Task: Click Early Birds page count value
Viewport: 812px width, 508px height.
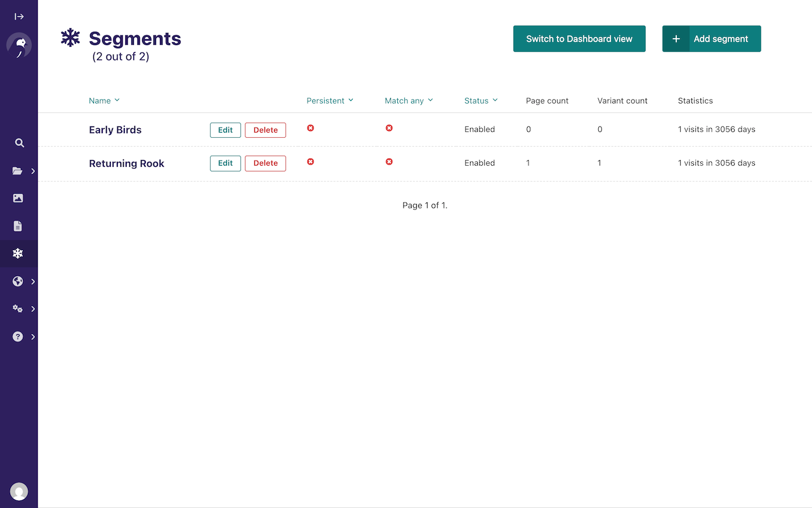Action: pos(528,129)
